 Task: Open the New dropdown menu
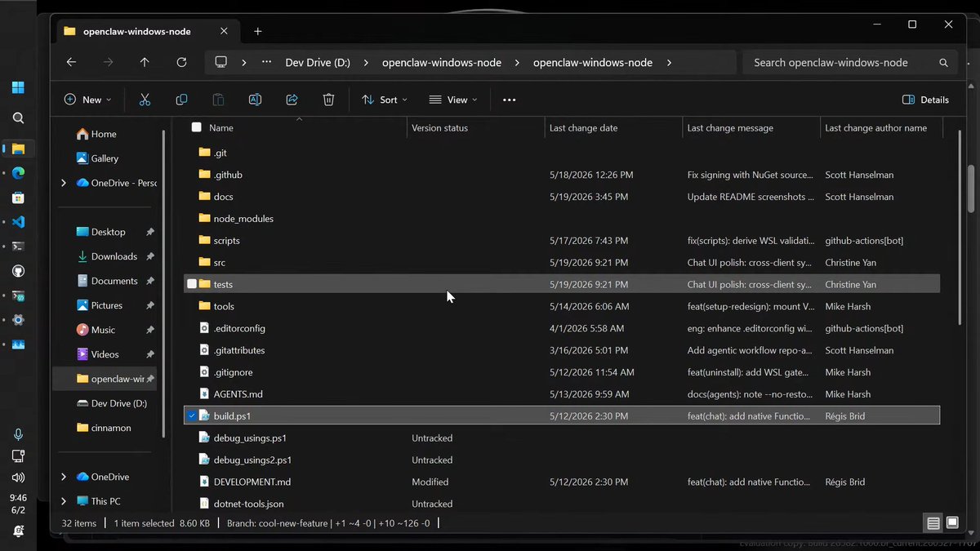point(87,100)
